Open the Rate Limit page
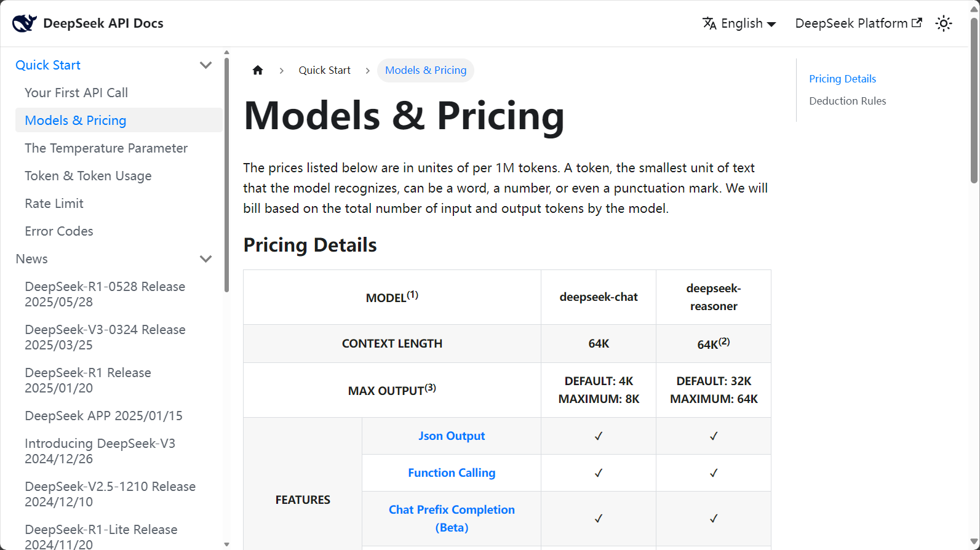 54,204
